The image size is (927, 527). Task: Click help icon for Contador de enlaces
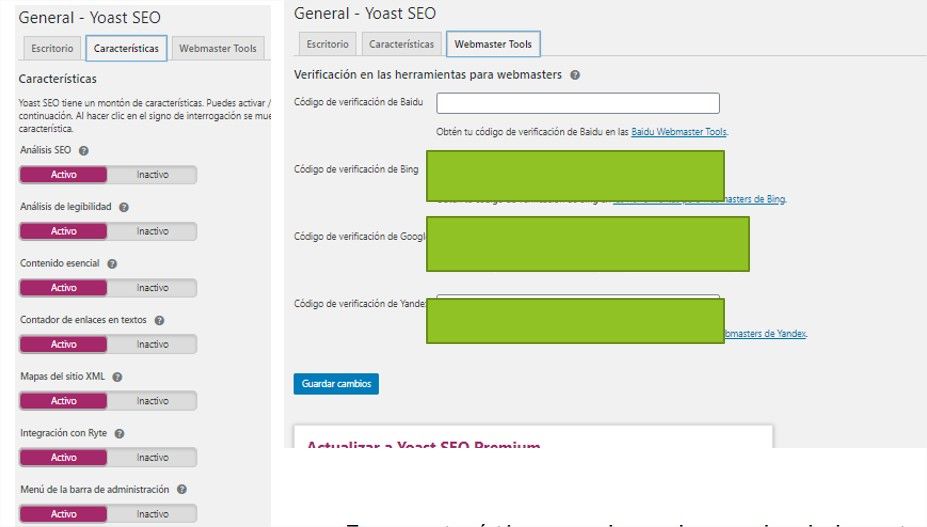(x=160, y=321)
